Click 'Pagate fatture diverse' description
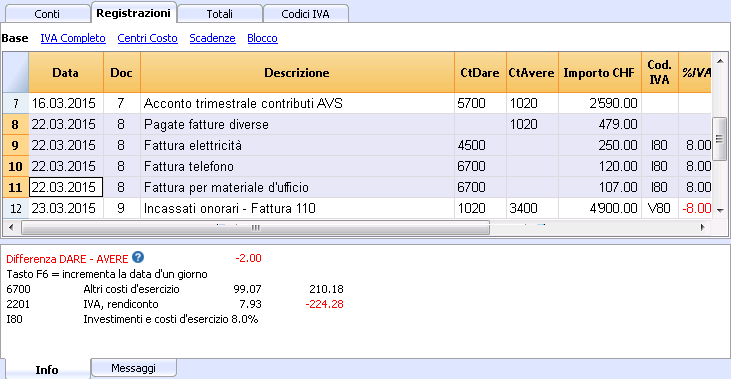Viewport: 731px width, 379px height. tap(297, 124)
